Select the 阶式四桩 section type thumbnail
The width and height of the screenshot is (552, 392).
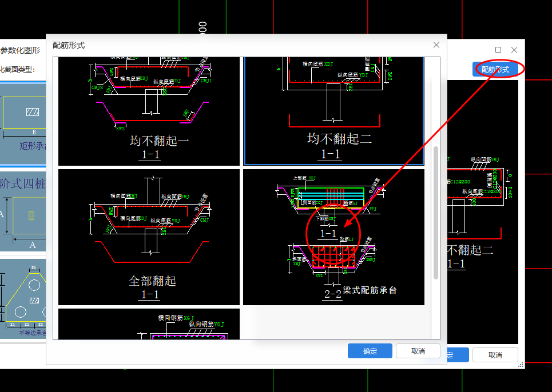pyautogui.click(x=23, y=211)
